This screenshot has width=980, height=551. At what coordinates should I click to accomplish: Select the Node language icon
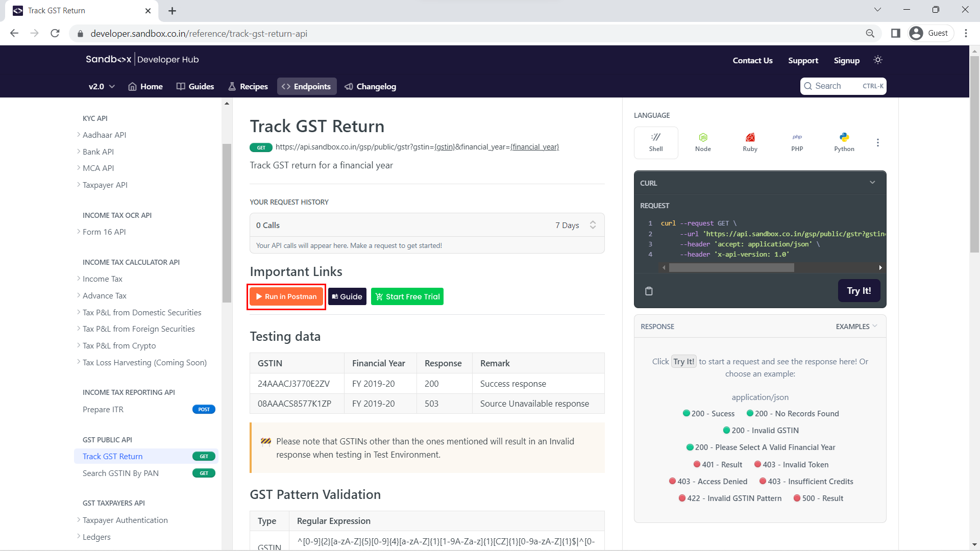(x=703, y=142)
